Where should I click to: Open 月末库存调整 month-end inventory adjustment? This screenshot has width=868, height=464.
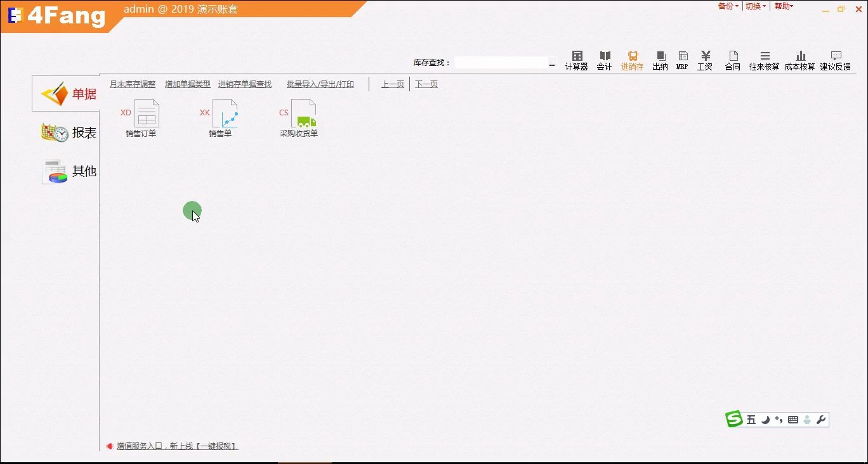click(132, 83)
